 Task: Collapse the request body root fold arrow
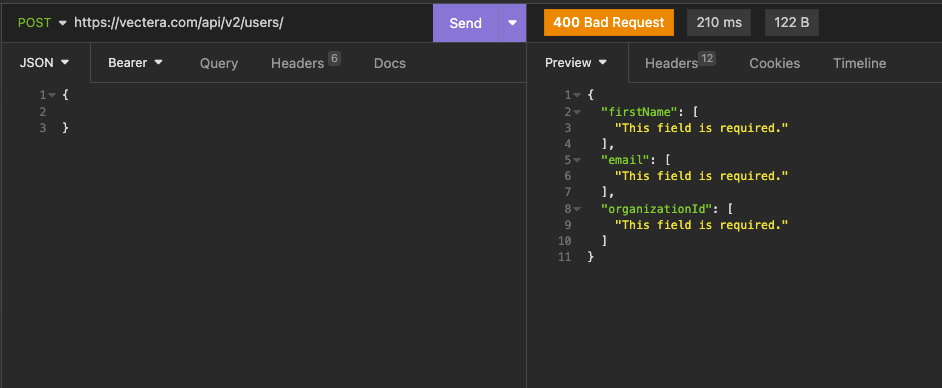52,95
